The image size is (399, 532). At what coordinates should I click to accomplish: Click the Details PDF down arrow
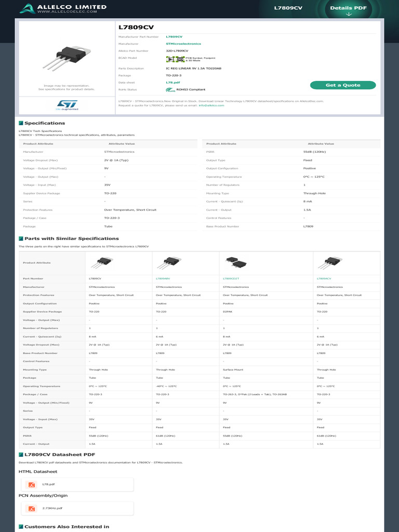coord(349,14)
